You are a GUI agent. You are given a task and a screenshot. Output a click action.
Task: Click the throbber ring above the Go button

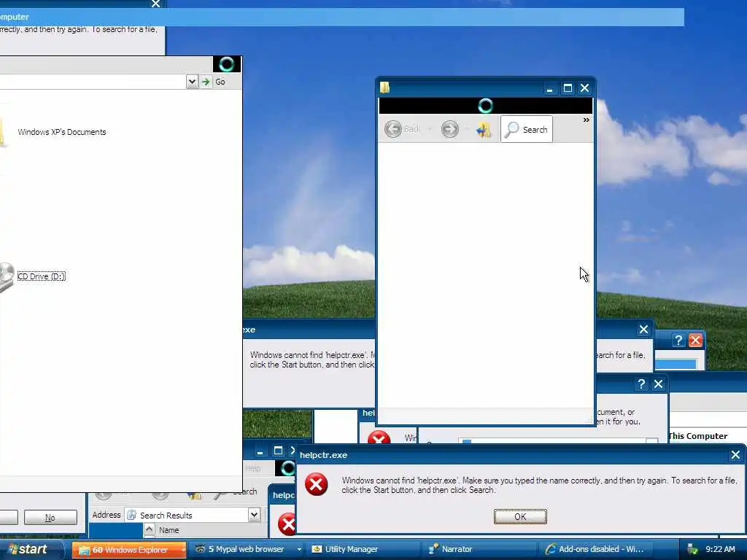(x=227, y=64)
